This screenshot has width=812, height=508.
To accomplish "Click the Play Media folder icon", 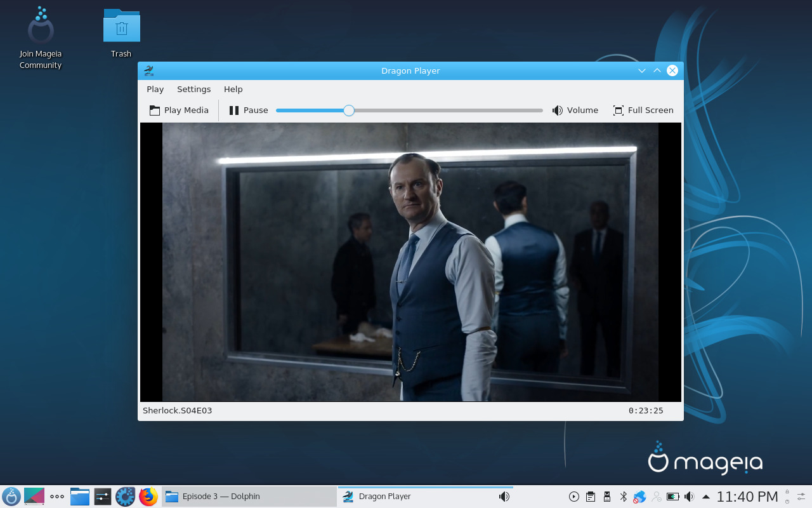I will coord(154,110).
